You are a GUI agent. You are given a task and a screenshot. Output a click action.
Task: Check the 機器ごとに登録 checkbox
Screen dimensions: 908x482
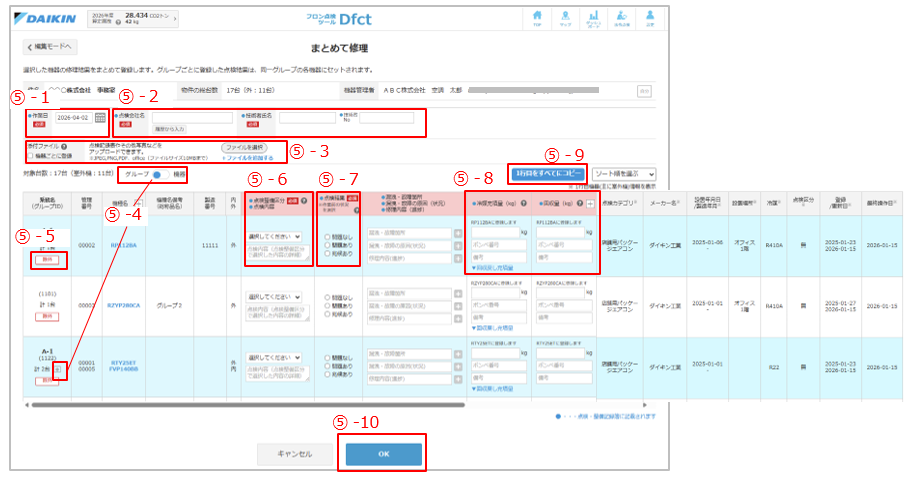[x=31, y=156]
